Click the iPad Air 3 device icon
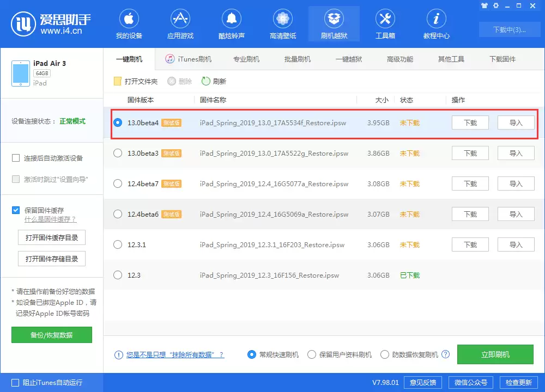This screenshot has width=545, height=392. pos(21,73)
